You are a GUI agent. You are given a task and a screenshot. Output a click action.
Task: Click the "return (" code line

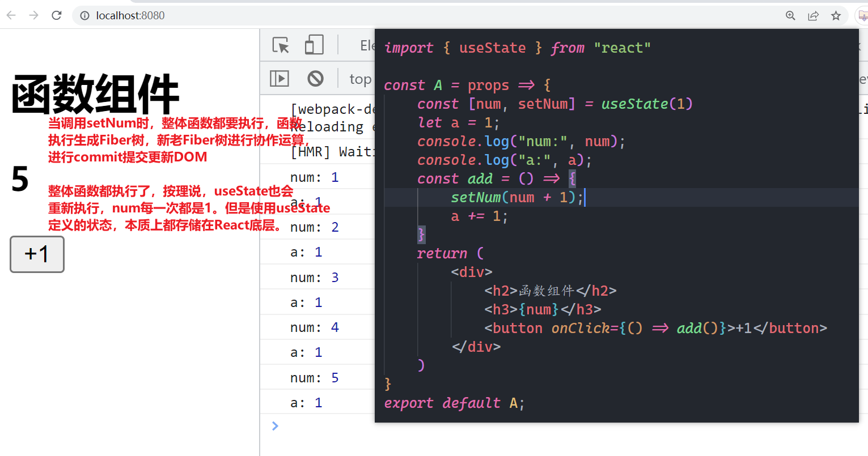point(450,253)
